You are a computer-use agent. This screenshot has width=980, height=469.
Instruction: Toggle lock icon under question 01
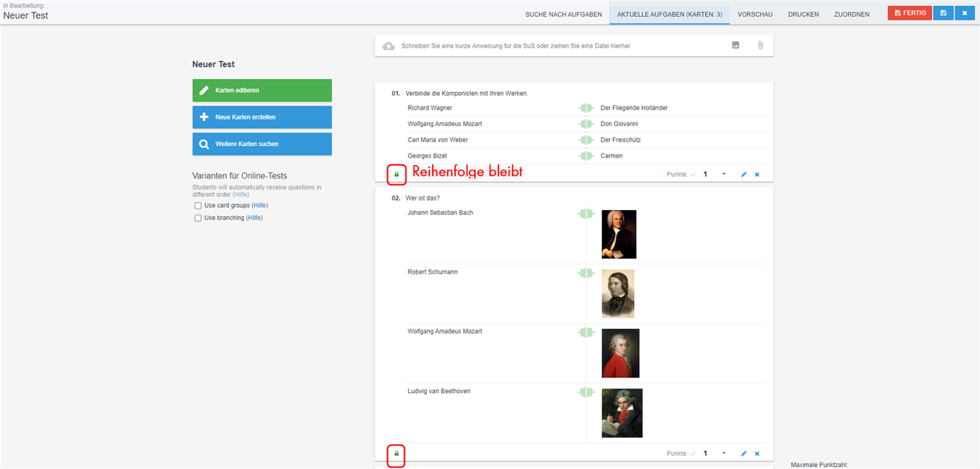[397, 175]
